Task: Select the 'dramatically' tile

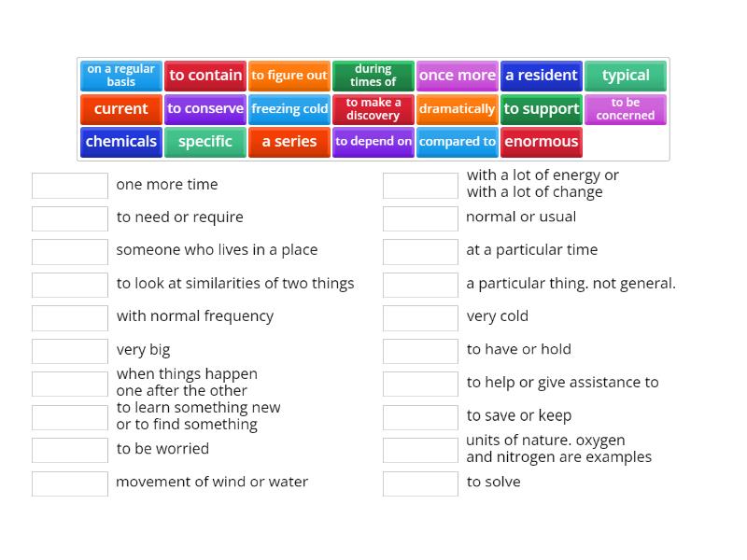Action: (458, 109)
